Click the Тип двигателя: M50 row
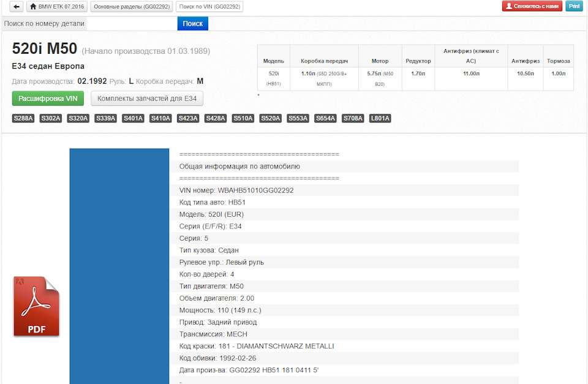Image resolution: width=588 pixels, height=384 pixels. [x=344, y=286]
